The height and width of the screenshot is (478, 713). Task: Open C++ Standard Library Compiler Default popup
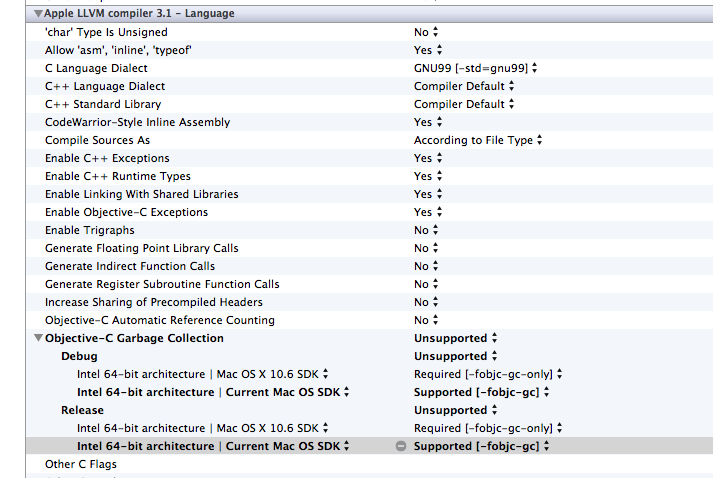(x=464, y=104)
